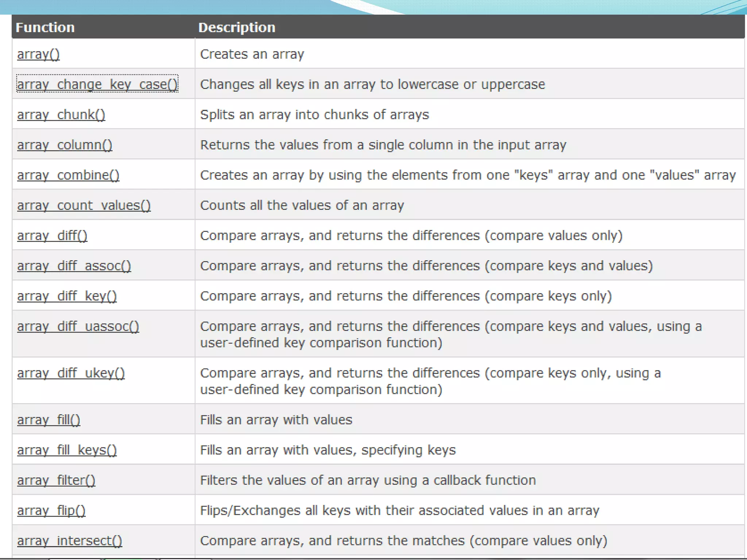Open the array_diff_key() reference
Viewport: 747px width, 560px height.
(67, 296)
